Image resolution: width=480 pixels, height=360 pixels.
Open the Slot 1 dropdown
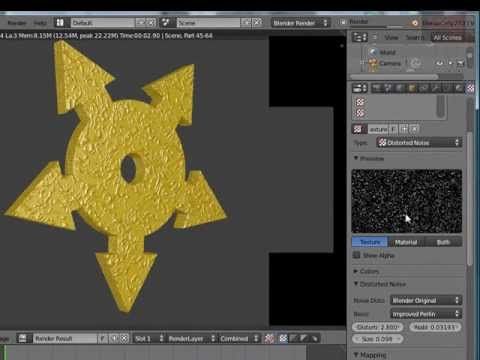click(149, 339)
